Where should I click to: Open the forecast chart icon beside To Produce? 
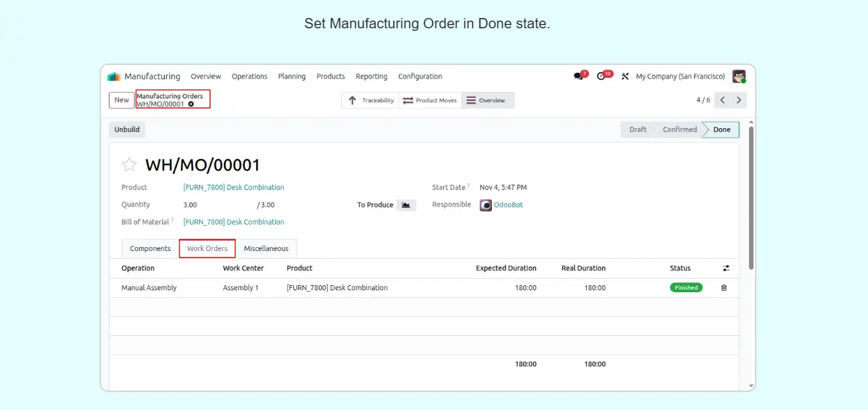coord(406,205)
